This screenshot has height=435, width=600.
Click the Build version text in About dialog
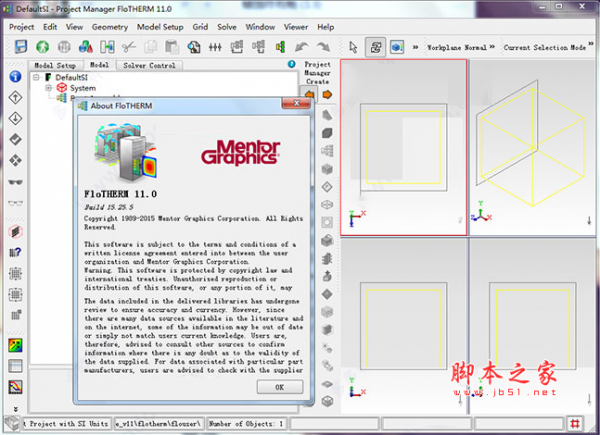[109, 207]
